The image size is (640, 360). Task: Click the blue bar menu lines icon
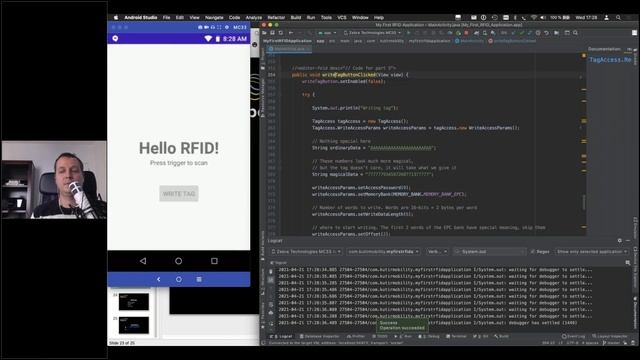199,279
